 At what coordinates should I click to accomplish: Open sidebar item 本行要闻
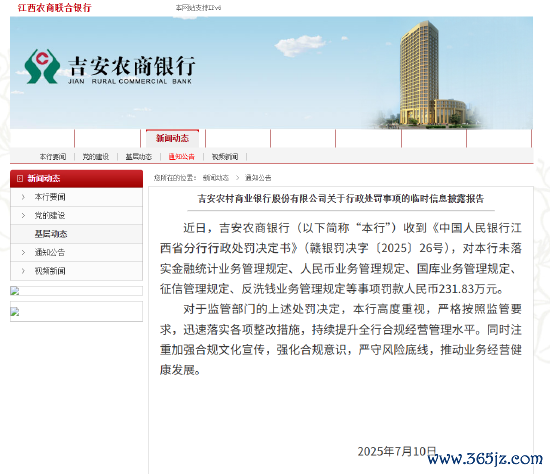50,197
